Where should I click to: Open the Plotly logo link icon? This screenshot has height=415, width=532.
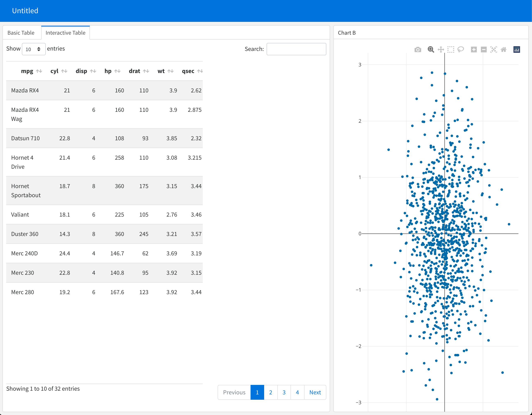point(517,50)
